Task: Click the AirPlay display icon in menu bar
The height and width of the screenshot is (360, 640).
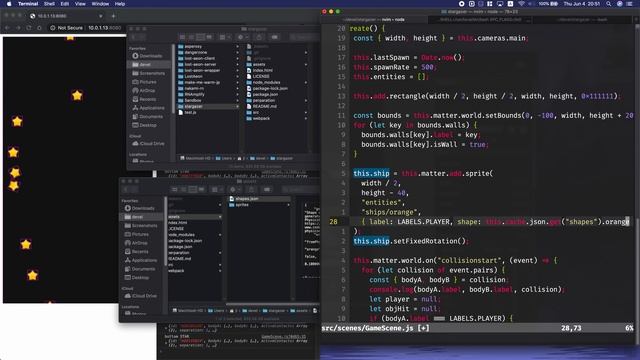Action: pyautogui.click(x=500, y=4)
